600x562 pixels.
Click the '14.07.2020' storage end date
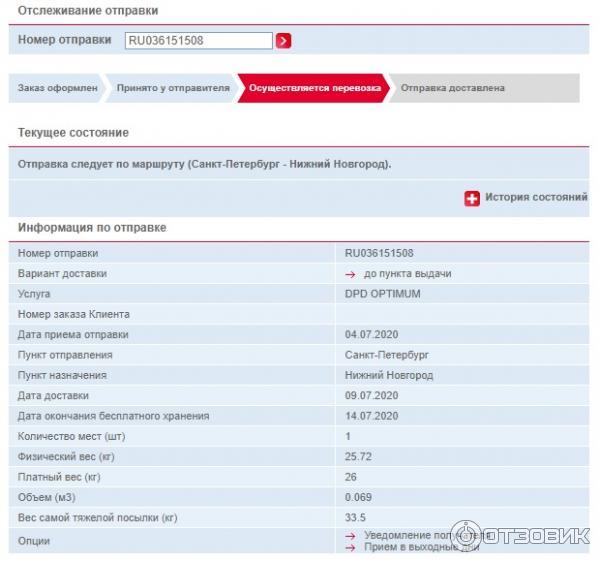click(x=371, y=416)
